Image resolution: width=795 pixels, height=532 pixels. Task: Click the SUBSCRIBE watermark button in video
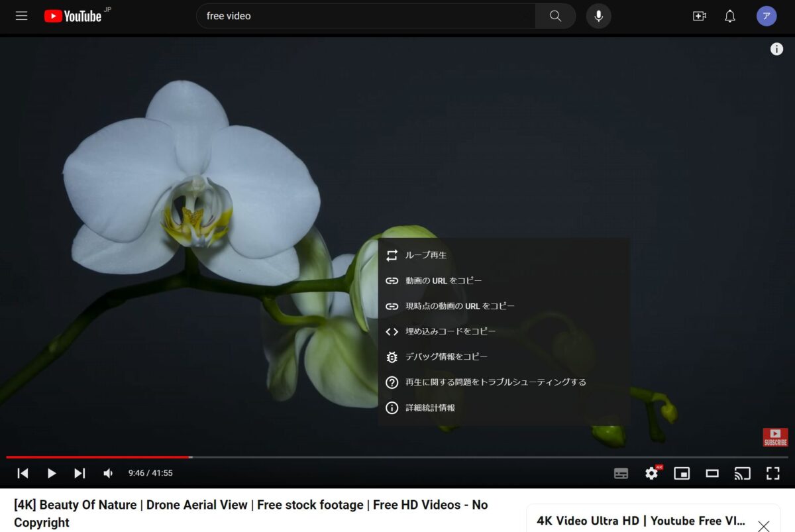click(775, 437)
